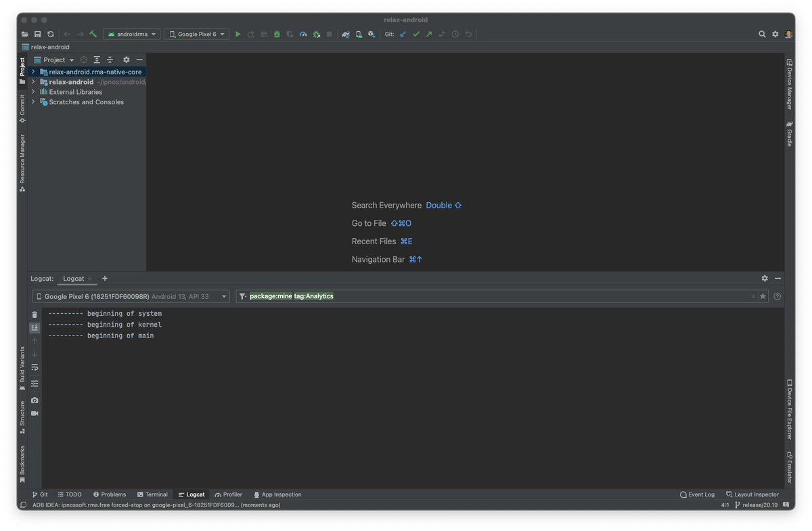Toggle the Bookmarks side tab

coord(22,464)
